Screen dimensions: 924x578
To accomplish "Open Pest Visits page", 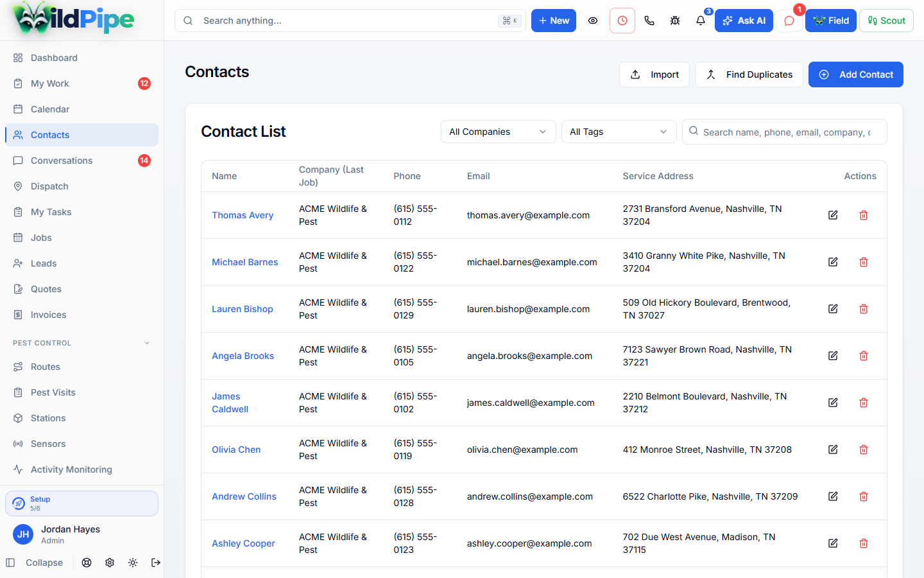I will click(81, 392).
